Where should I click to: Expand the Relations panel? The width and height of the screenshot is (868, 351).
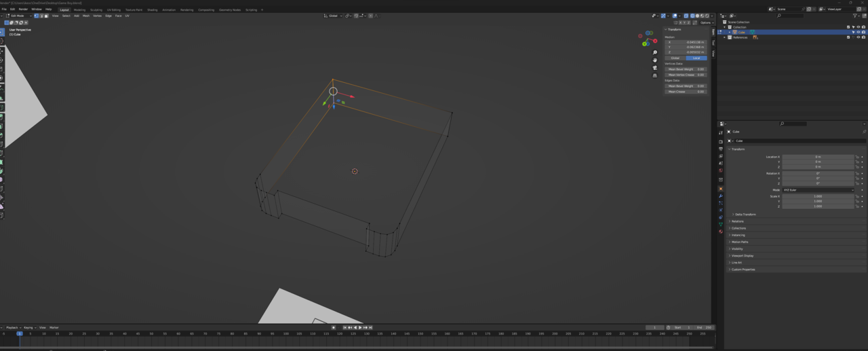[737, 221]
